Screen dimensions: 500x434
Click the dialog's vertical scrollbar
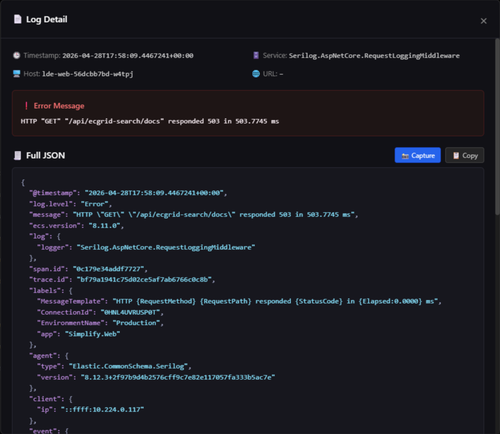(497, 127)
